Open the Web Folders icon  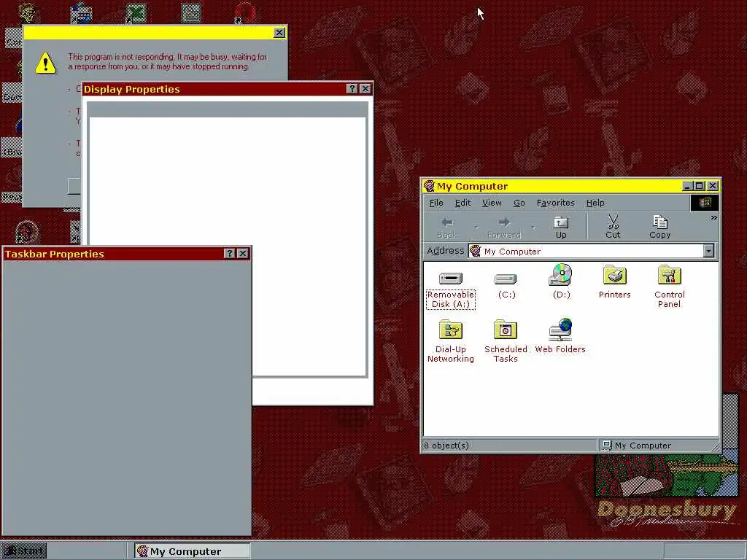560,330
